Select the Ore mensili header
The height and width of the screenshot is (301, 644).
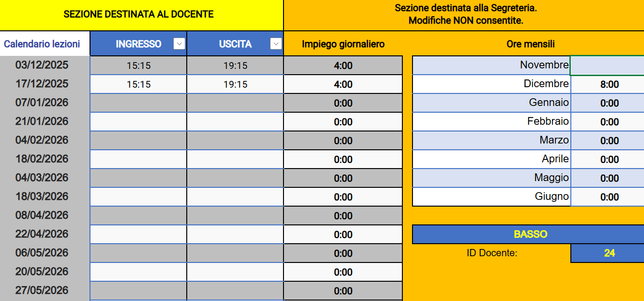click(530, 44)
